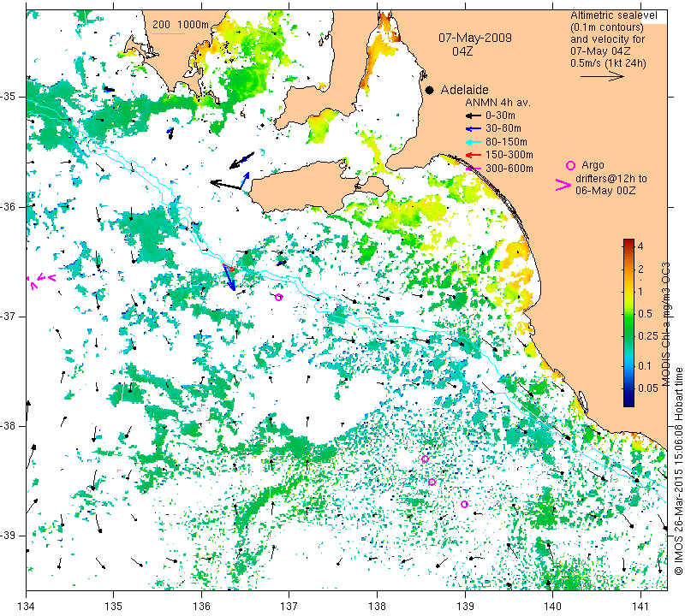Image resolution: width=685 pixels, height=616 pixels.
Task: Select the '150-300m' depth label
Action: 509,155
